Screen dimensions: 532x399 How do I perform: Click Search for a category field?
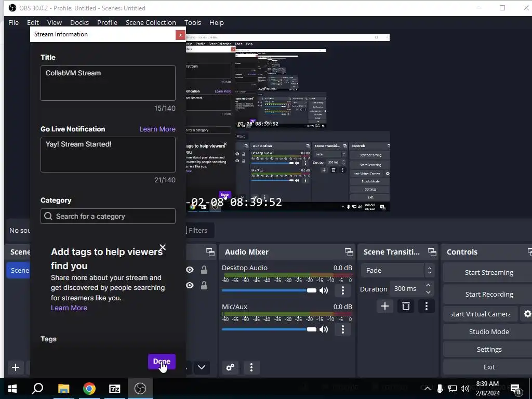pos(108,216)
